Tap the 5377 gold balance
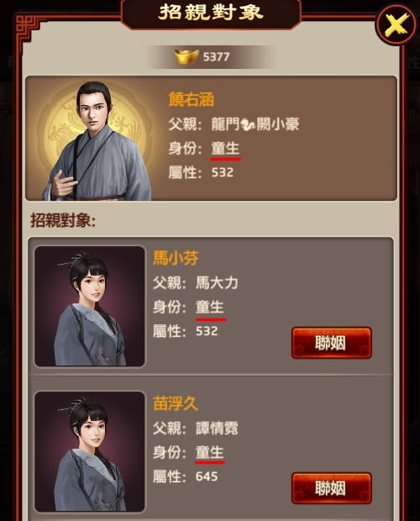The height and width of the screenshot is (521, 420). [x=216, y=57]
